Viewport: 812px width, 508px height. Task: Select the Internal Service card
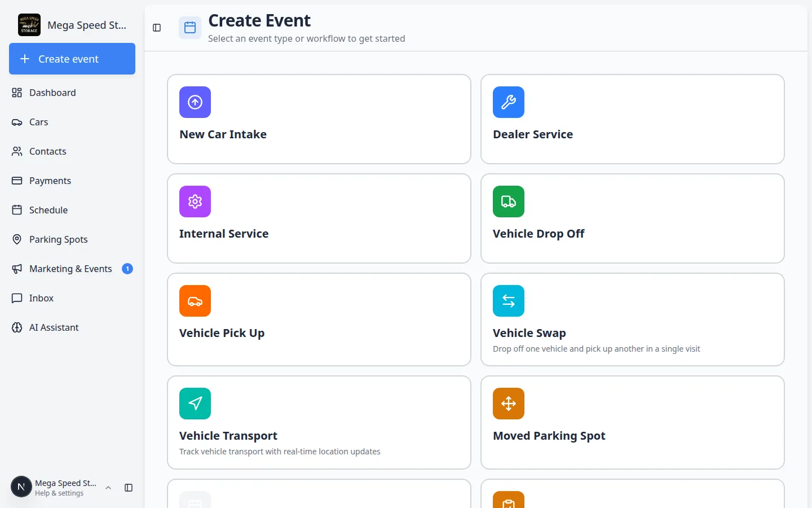319,218
